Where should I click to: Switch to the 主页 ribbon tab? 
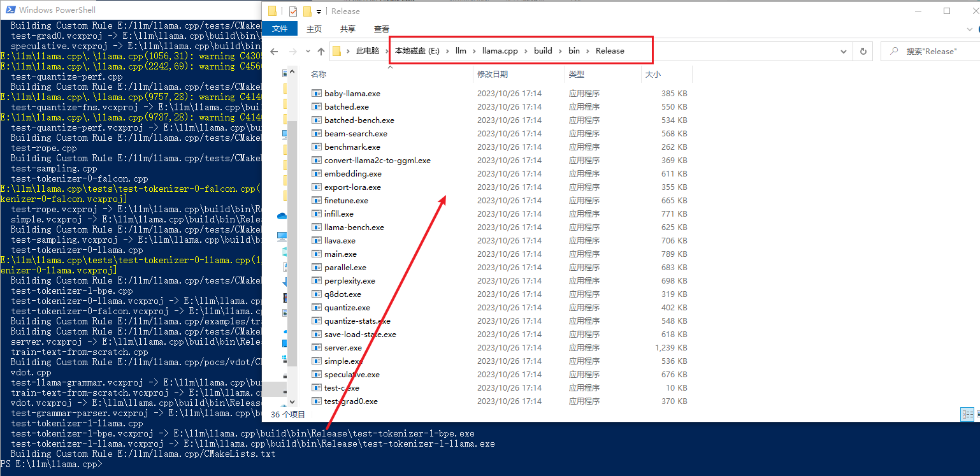coord(314,29)
